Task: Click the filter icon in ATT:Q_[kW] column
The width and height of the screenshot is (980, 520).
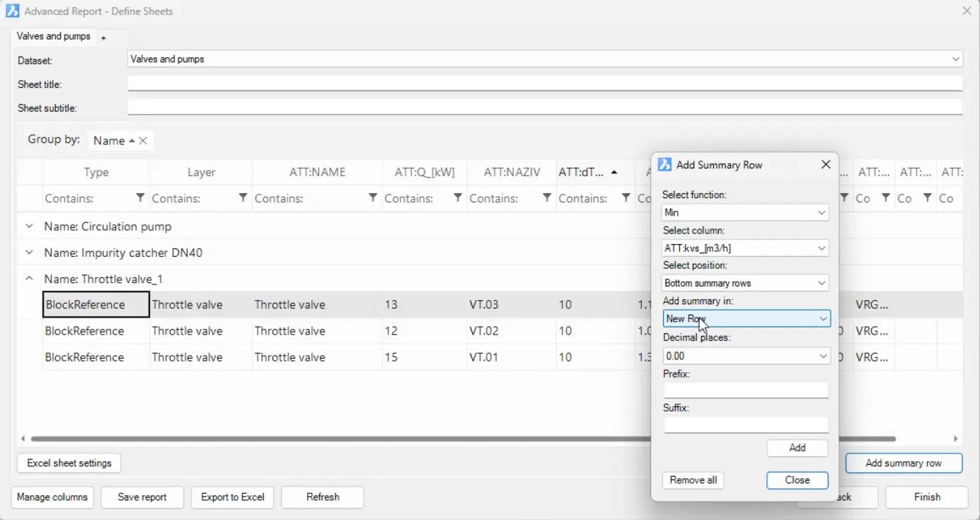Action: tap(458, 198)
